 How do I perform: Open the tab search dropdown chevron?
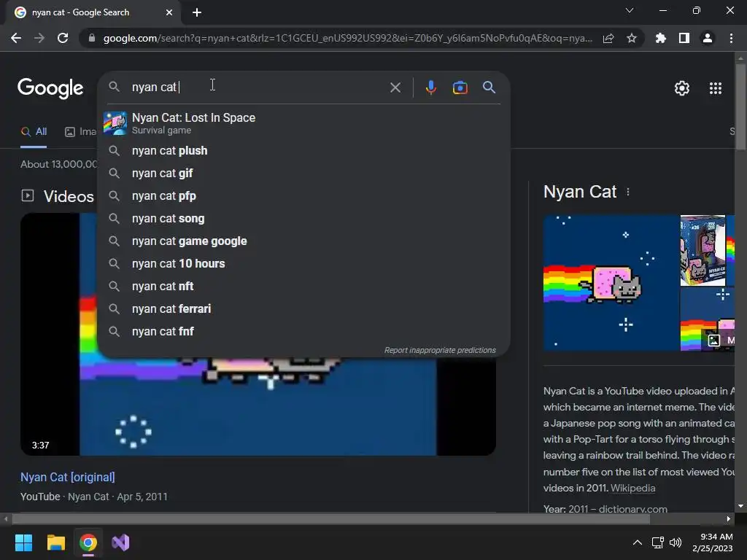(630, 10)
